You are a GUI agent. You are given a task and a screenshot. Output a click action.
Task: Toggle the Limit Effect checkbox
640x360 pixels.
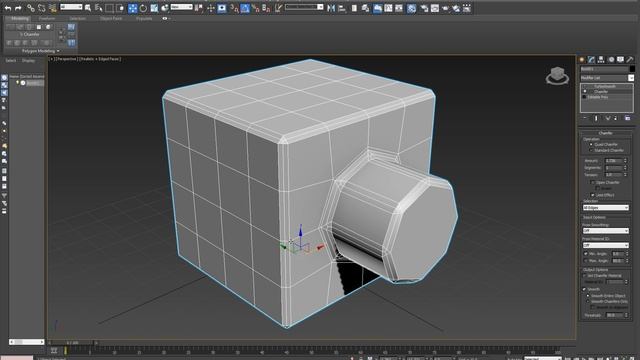click(592, 195)
